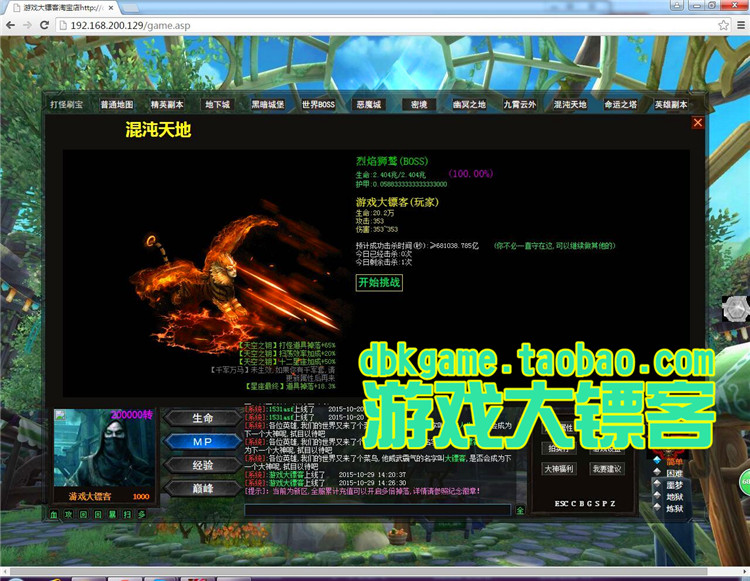Switch to the 黑暗城堡 tab
The image size is (750, 581).
pyautogui.click(x=268, y=104)
